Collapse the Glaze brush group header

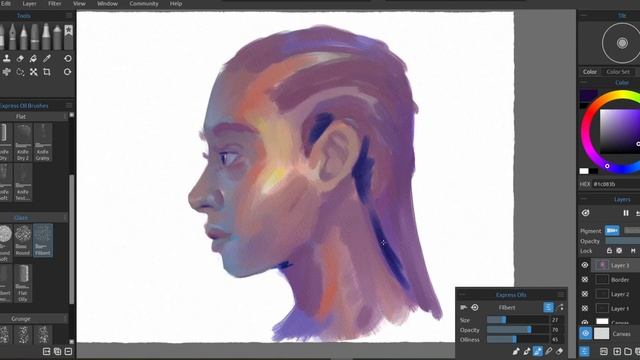pos(33,218)
